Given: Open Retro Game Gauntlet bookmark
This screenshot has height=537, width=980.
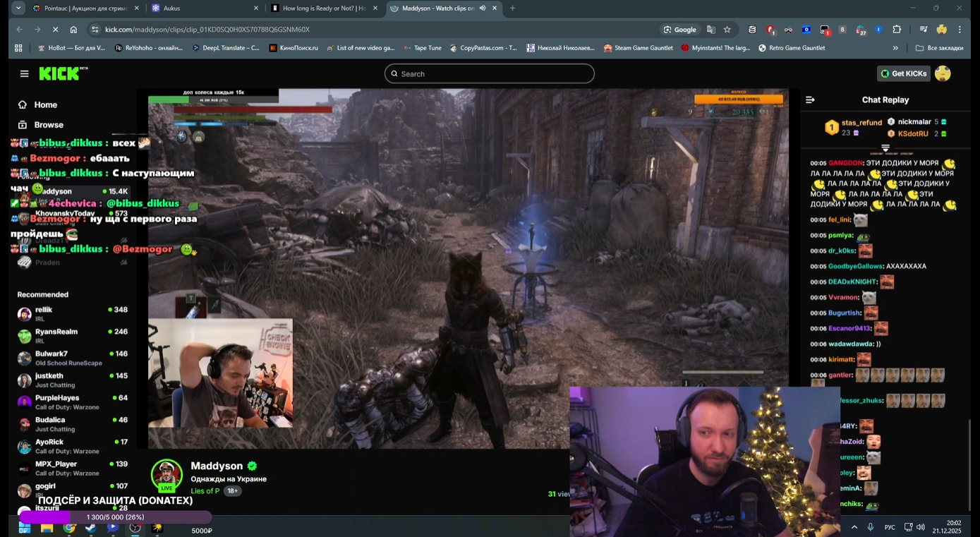Looking at the screenshot, I should point(792,48).
